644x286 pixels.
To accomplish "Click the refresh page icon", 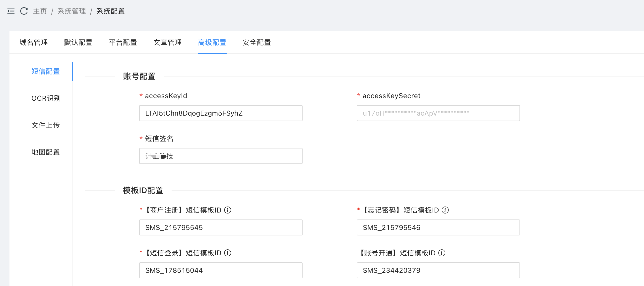I will (x=24, y=11).
